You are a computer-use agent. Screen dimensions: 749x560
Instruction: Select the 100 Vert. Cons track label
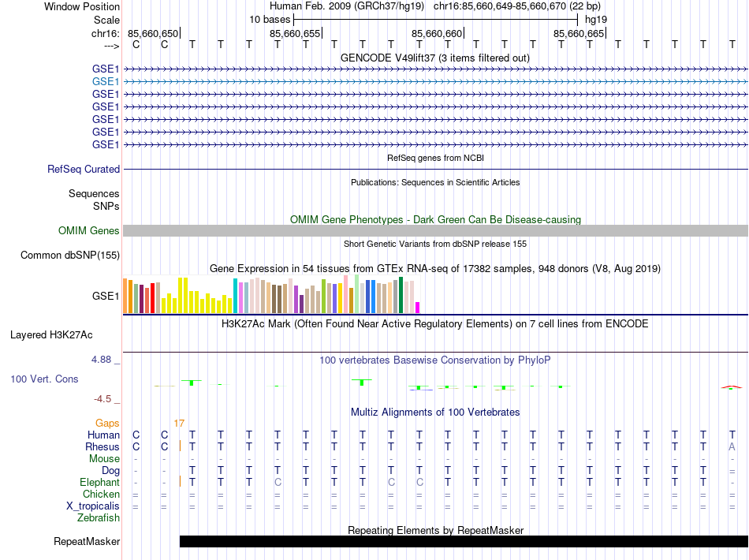[44, 379]
